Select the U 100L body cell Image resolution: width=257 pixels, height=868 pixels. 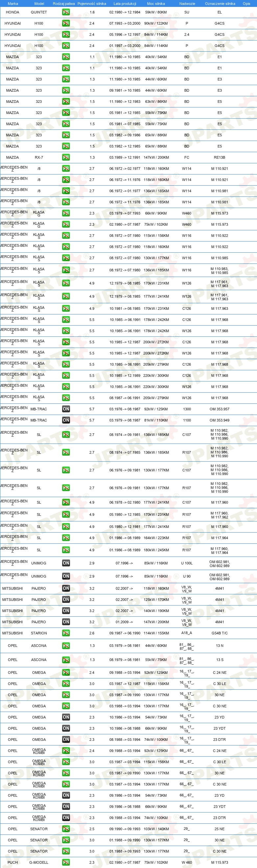187,563
